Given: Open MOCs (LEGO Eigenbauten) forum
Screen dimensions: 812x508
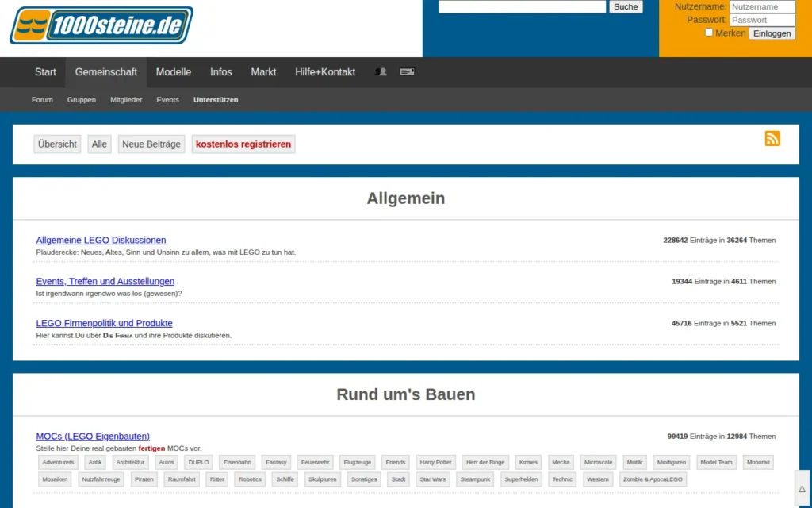Looking at the screenshot, I should point(93,436).
